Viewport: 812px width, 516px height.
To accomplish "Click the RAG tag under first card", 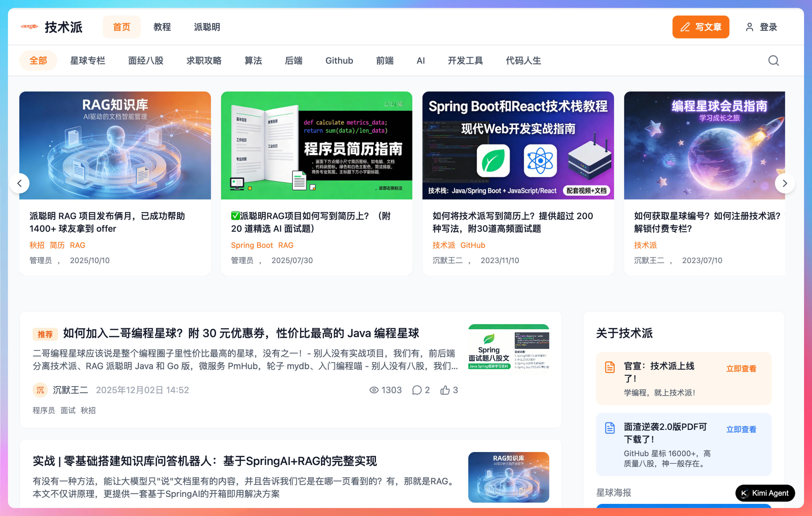I will click(x=78, y=245).
